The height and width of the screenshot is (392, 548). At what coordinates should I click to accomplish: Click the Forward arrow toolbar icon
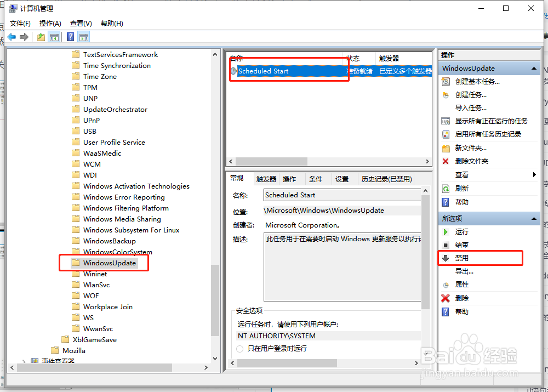[x=24, y=37]
